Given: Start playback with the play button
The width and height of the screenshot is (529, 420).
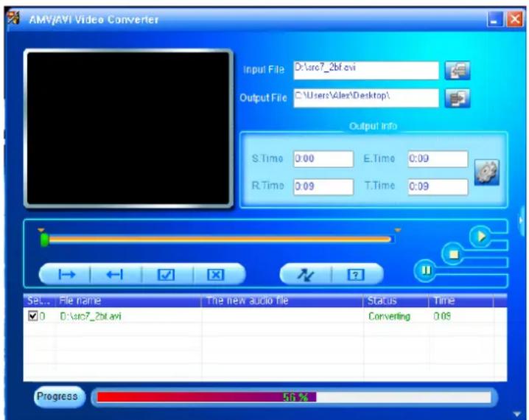Looking at the screenshot, I should pos(481,237).
